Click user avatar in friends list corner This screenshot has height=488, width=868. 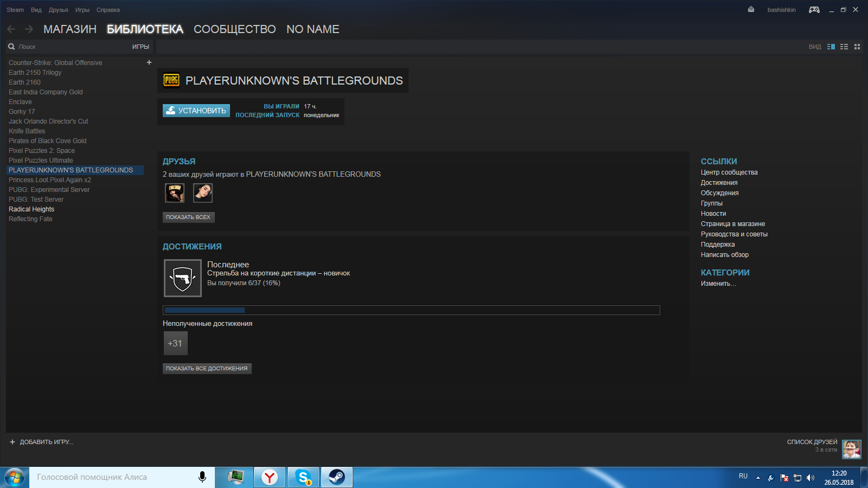(852, 449)
